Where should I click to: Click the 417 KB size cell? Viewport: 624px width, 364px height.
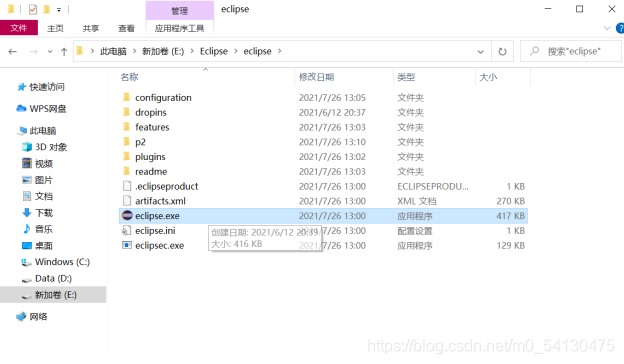pyautogui.click(x=510, y=216)
